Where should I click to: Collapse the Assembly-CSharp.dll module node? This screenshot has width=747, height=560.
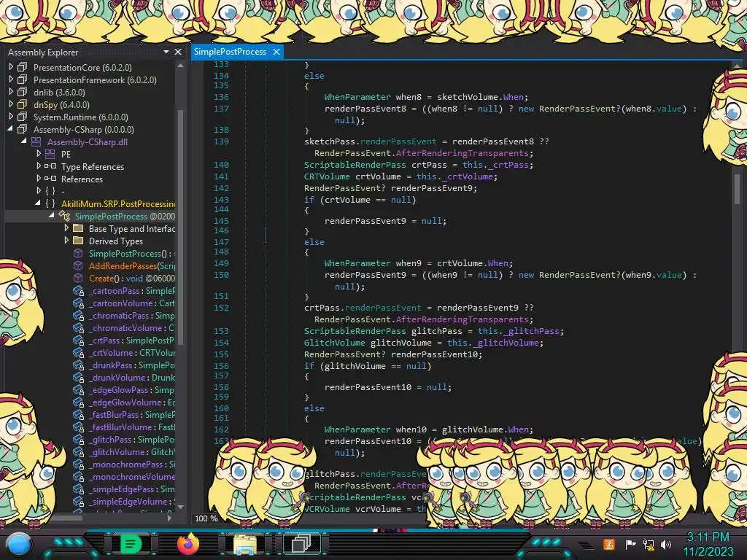coord(24,141)
